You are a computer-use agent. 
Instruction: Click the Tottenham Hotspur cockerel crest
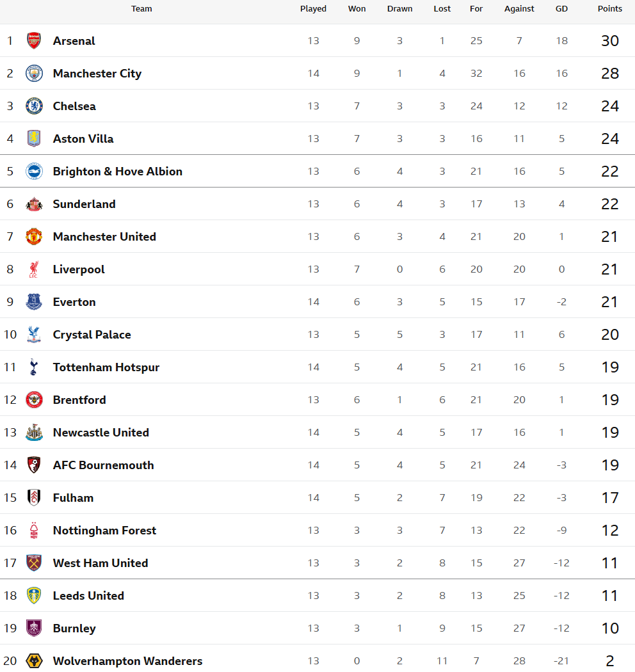tap(34, 367)
